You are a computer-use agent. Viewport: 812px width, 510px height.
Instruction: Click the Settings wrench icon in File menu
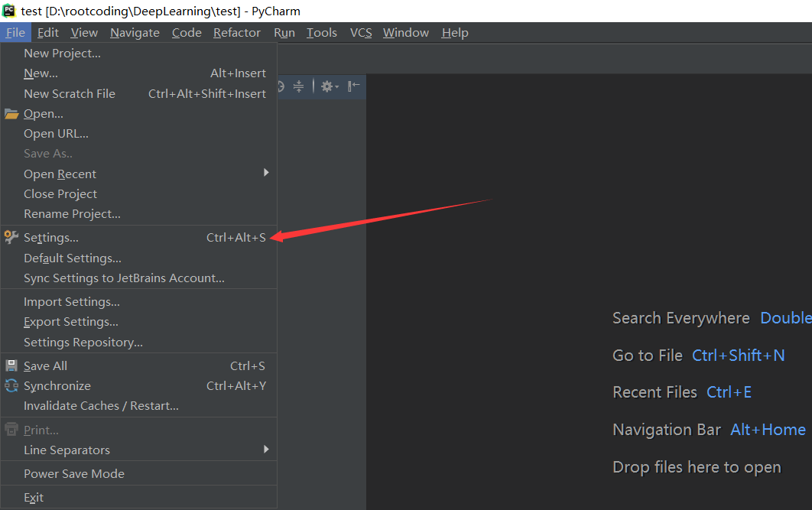click(x=11, y=237)
